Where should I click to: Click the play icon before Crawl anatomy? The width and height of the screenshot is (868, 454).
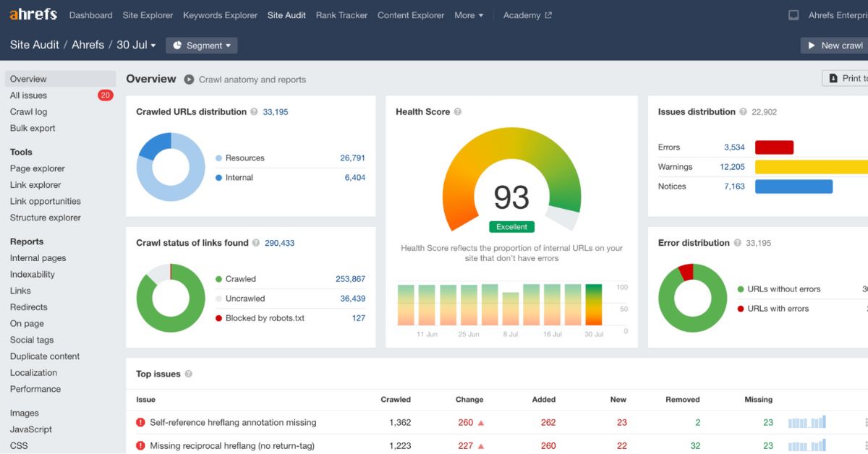point(189,80)
